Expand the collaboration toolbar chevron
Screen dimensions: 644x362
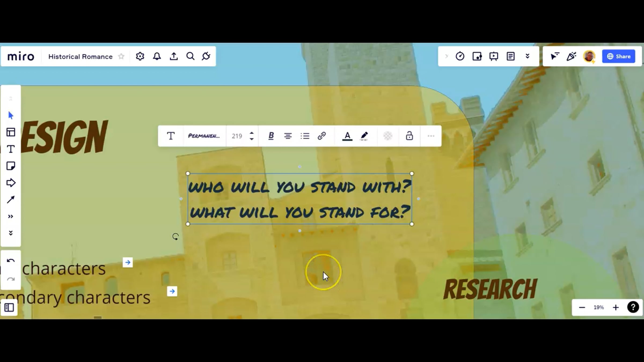(447, 56)
